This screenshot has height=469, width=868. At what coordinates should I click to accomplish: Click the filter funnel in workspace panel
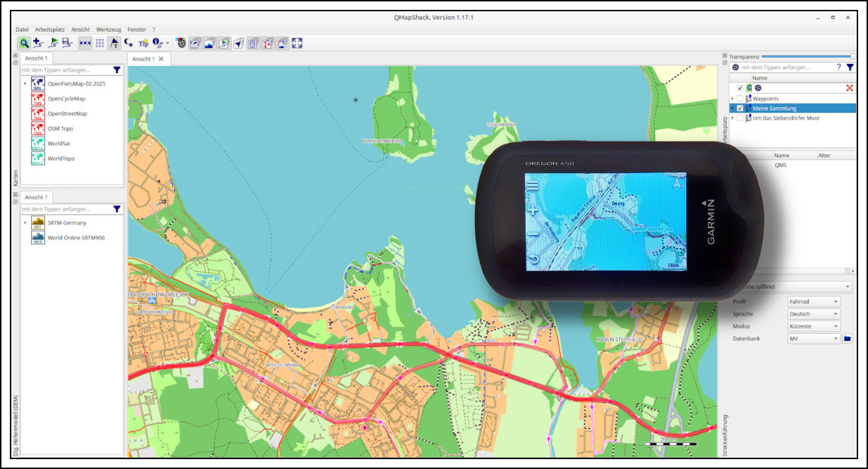point(850,68)
